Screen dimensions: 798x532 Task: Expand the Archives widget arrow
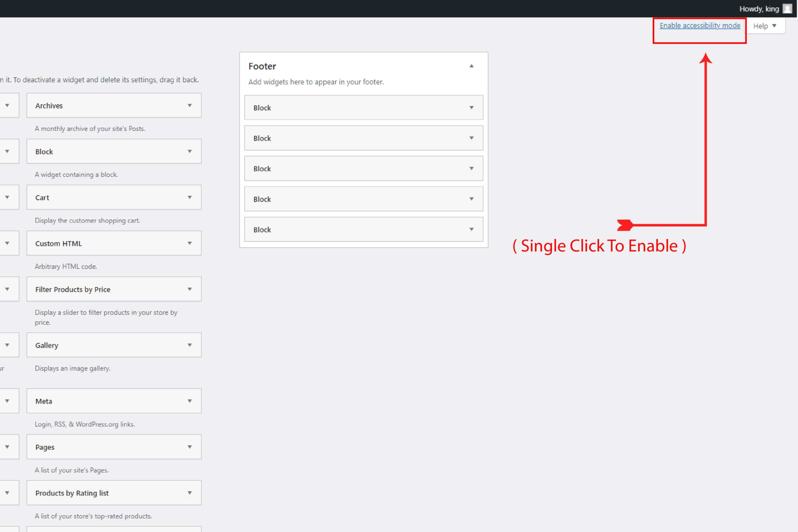pyautogui.click(x=190, y=106)
